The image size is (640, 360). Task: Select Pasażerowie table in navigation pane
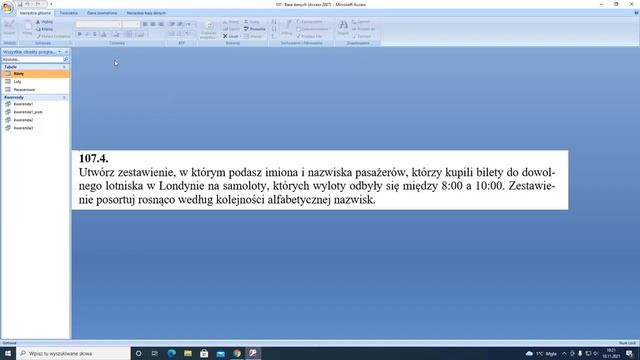[36, 89]
